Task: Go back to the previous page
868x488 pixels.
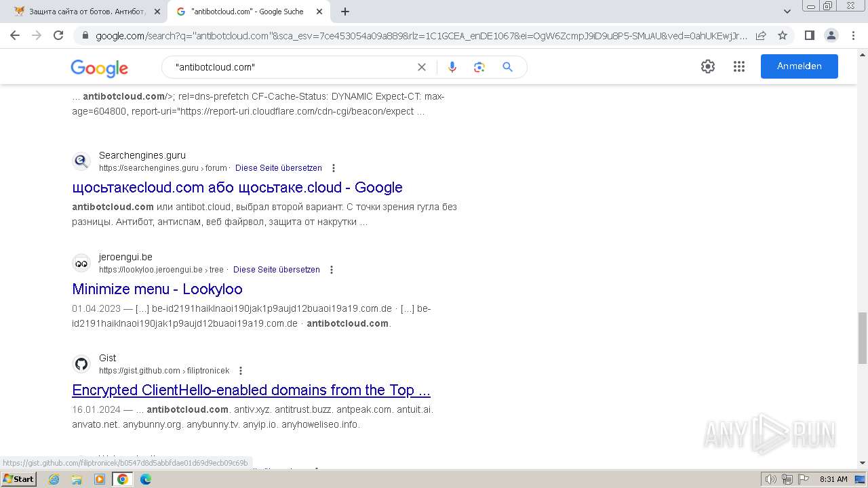Action: click(15, 35)
